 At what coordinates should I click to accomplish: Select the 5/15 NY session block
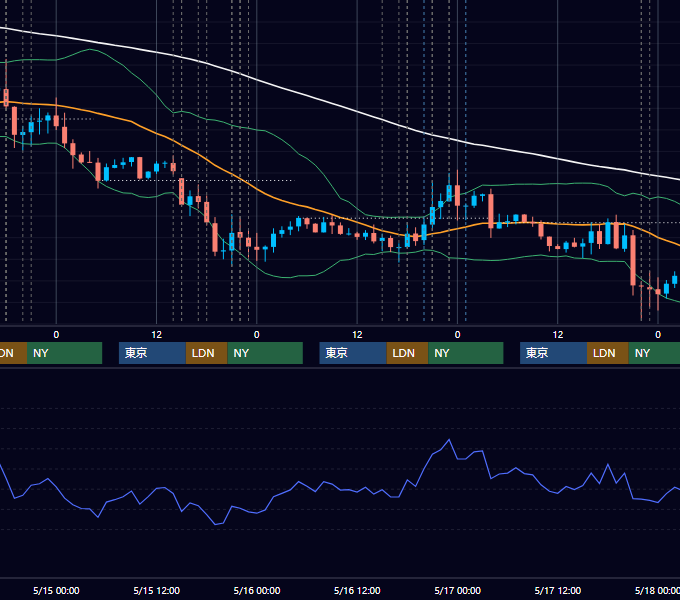(265, 353)
